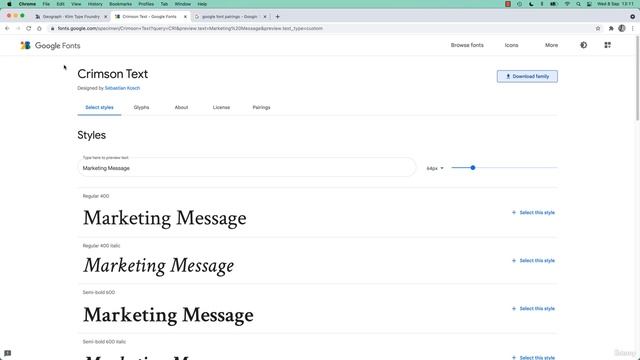Open a new browser tab

[x=278, y=17]
